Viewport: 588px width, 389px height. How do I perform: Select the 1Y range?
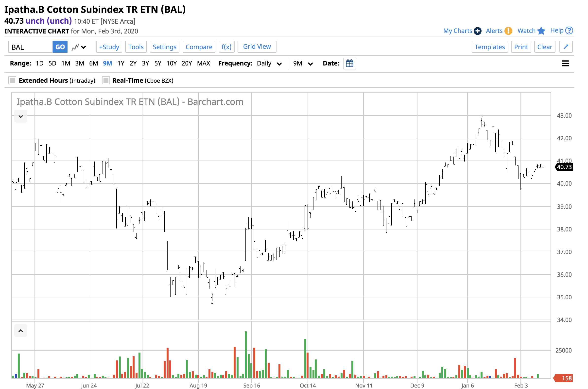[x=121, y=64]
